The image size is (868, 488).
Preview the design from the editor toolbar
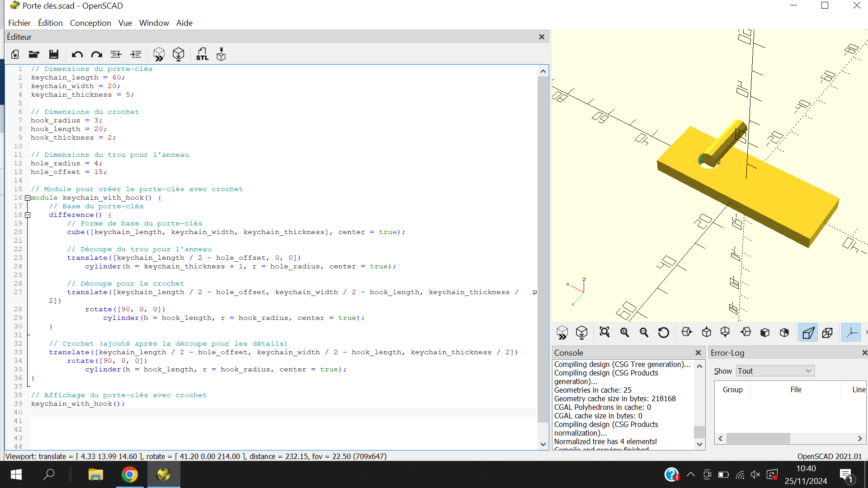[159, 54]
